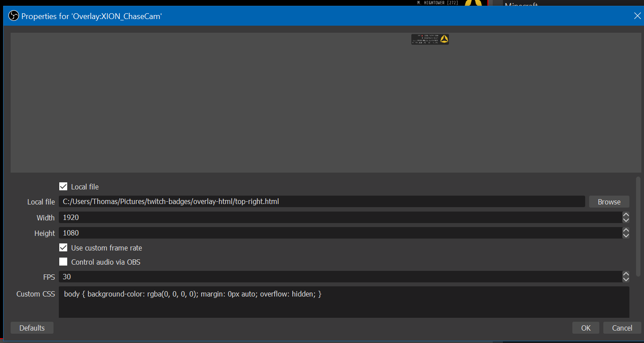Click the Local file path field
This screenshot has width=644, height=343.
[322, 202]
